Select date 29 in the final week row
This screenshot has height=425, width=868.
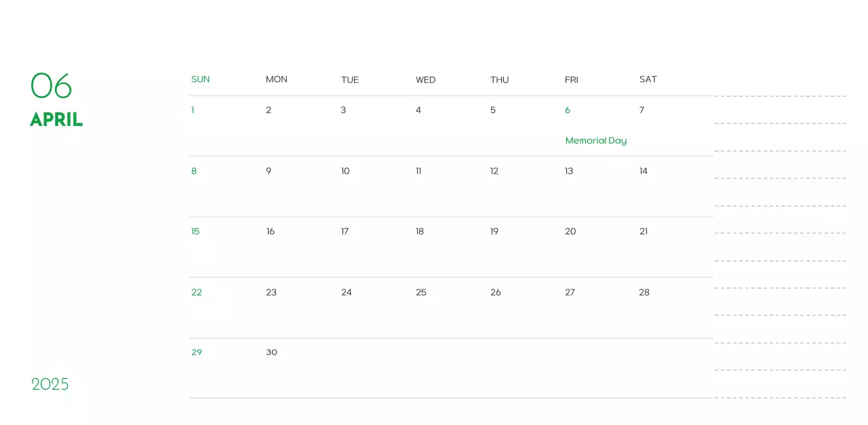(197, 352)
